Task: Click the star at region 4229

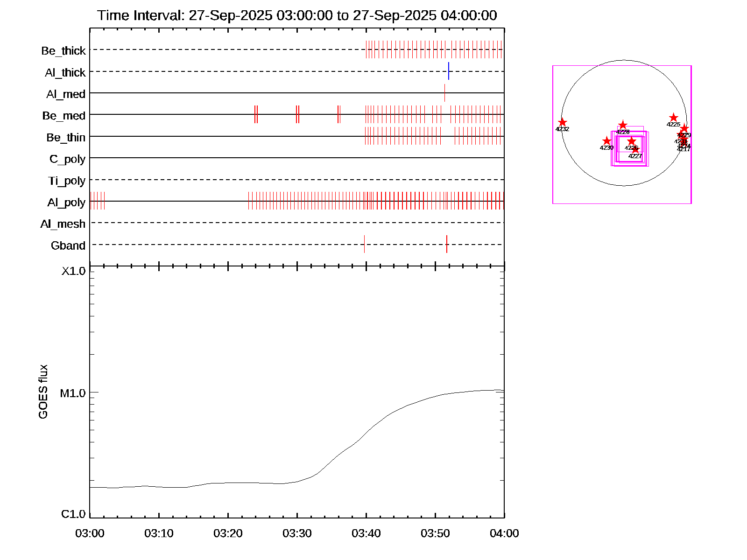Action: coord(684,128)
